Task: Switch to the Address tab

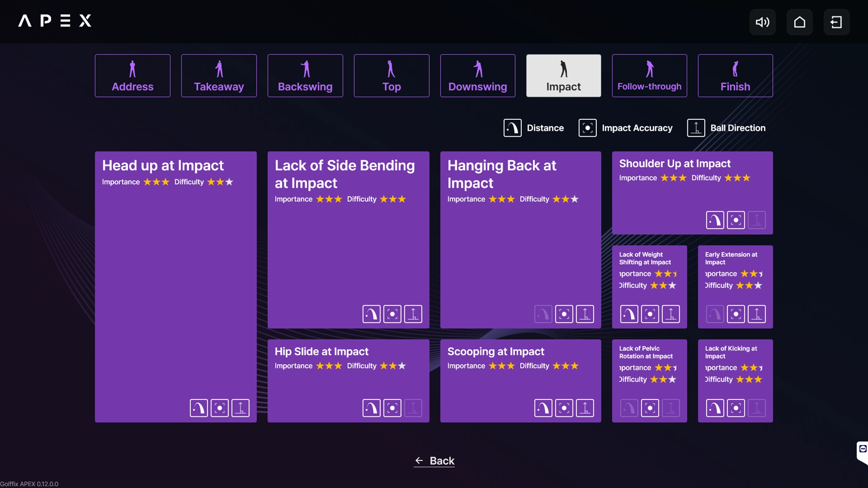Action: [x=132, y=75]
